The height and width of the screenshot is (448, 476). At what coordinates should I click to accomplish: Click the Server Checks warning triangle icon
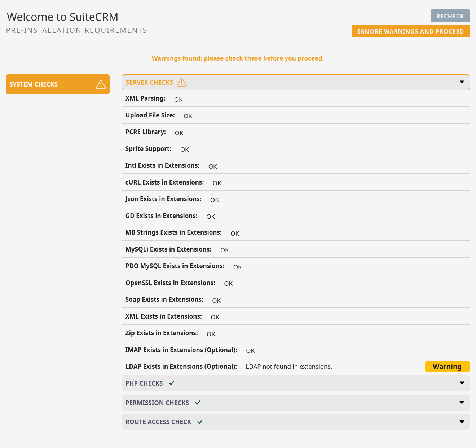point(181,82)
